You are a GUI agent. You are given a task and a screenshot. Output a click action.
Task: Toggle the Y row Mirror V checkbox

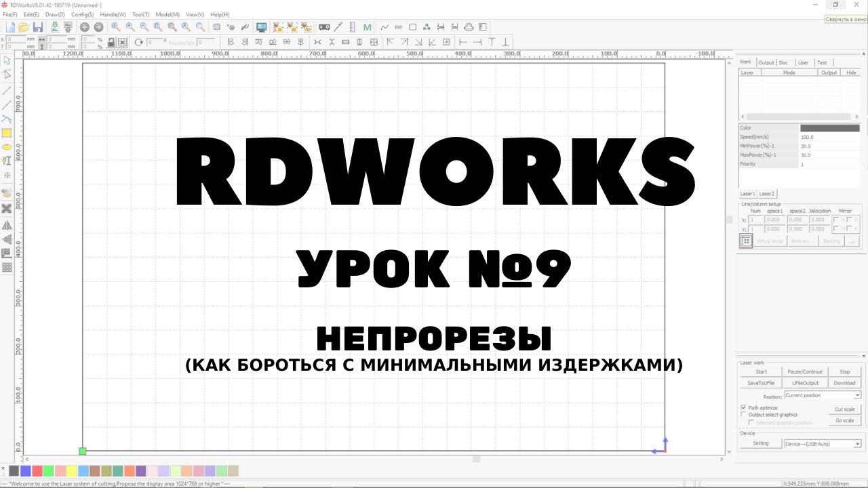point(849,229)
